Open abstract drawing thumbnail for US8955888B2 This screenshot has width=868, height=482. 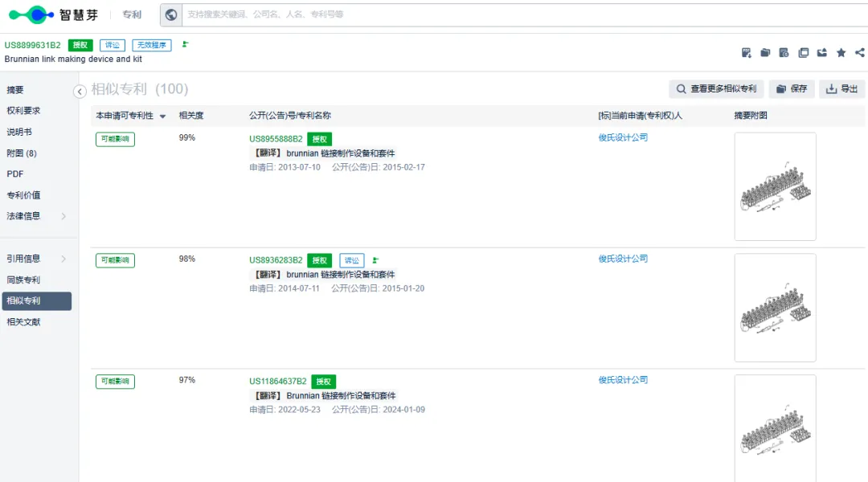[775, 186]
